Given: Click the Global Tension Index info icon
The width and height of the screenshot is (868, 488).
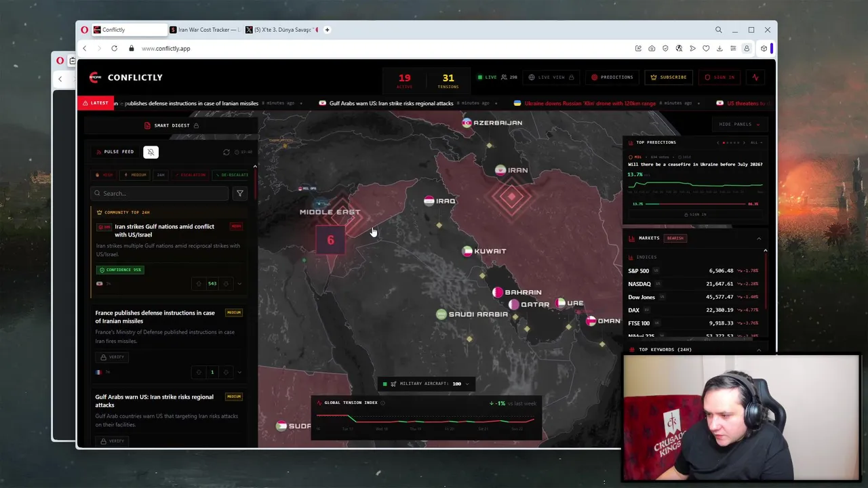Looking at the screenshot, I should pos(382,403).
